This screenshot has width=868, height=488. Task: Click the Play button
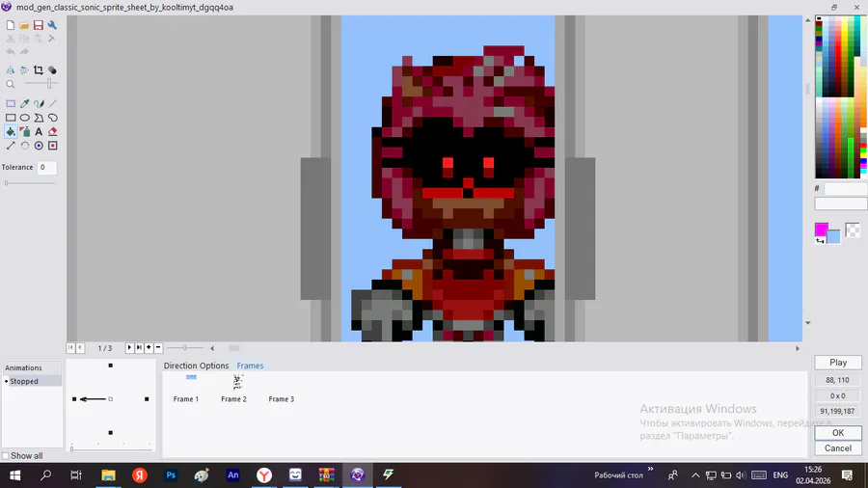838,363
